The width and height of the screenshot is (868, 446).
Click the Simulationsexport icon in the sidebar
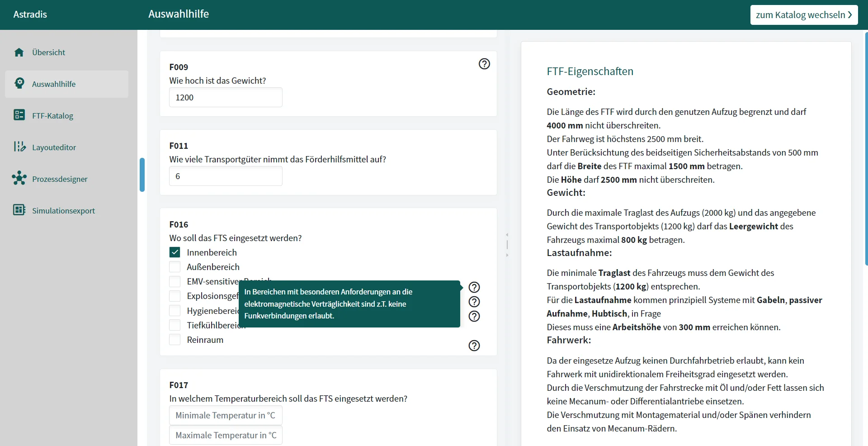click(x=19, y=210)
